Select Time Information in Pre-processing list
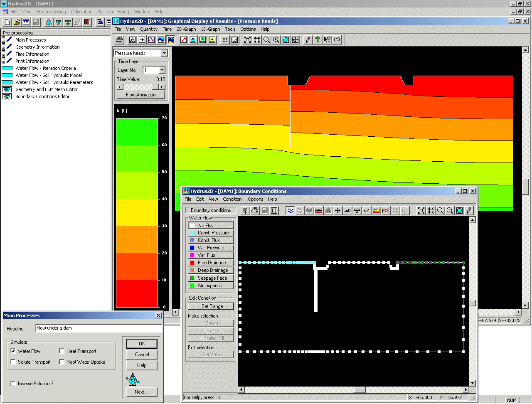The height and width of the screenshot is (404, 532). pos(32,54)
